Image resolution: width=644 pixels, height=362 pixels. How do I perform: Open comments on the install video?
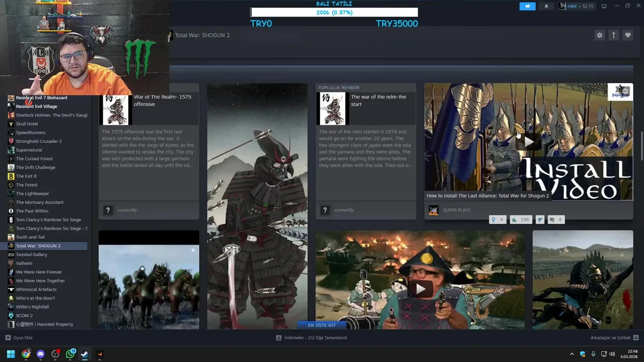point(556,220)
